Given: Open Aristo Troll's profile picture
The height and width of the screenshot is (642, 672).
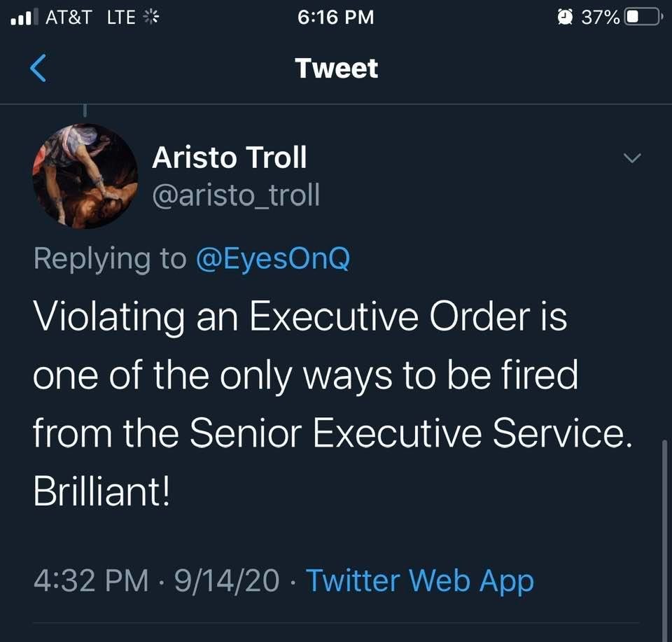Looking at the screenshot, I should coord(85,176).
